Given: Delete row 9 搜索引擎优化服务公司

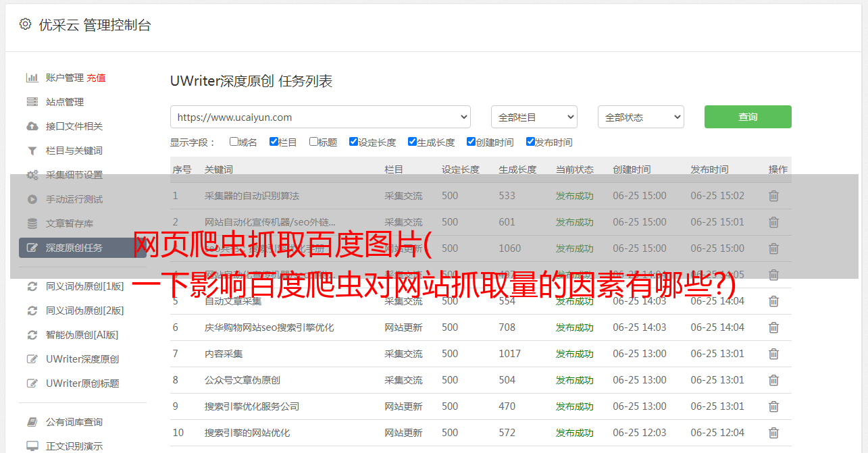Looking at the screenshot, I should click(774, 406).
